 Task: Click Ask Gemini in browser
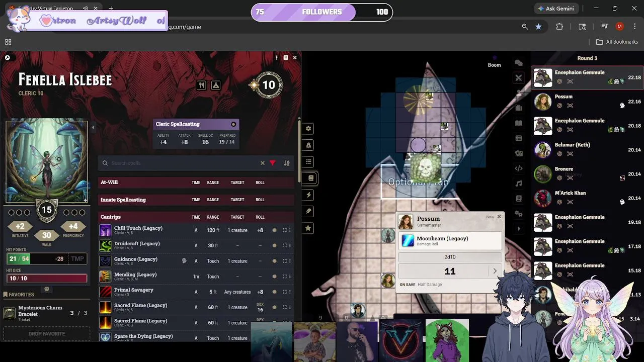pos(556,9)
